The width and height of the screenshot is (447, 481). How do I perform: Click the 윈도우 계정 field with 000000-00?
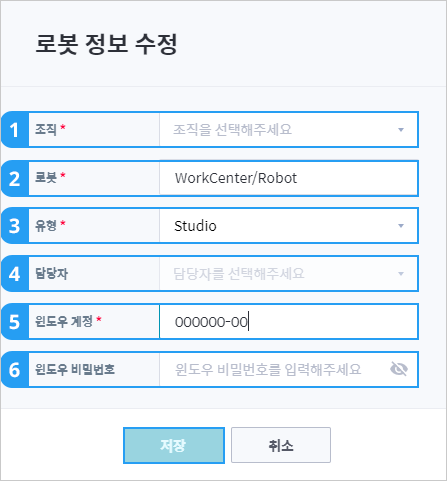coord(288,322)
